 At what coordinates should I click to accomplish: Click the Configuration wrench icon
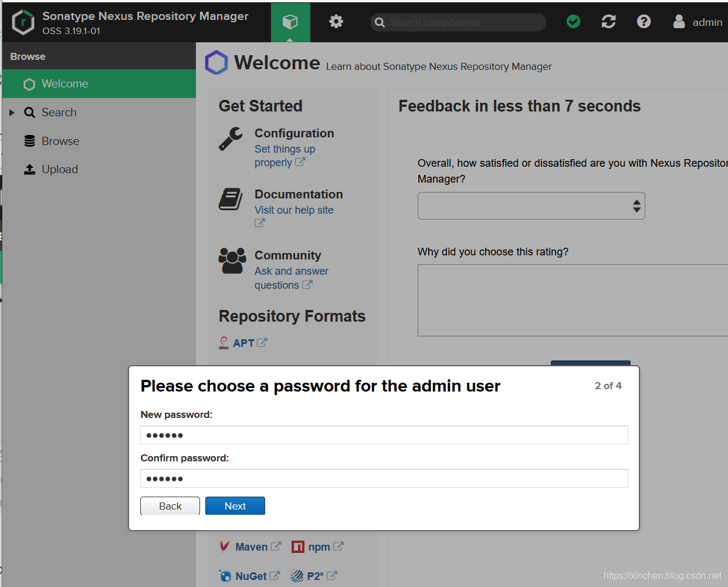[231, 139]
